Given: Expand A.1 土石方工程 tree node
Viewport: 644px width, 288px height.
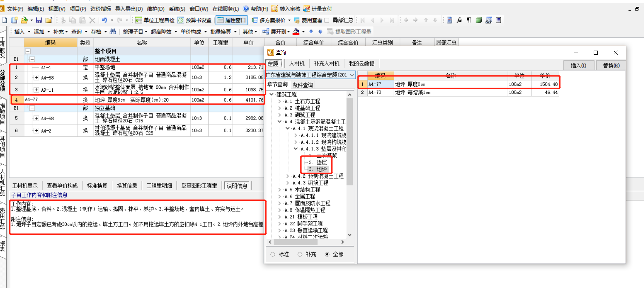Looking at the screenshot, I should pos(280,101).
